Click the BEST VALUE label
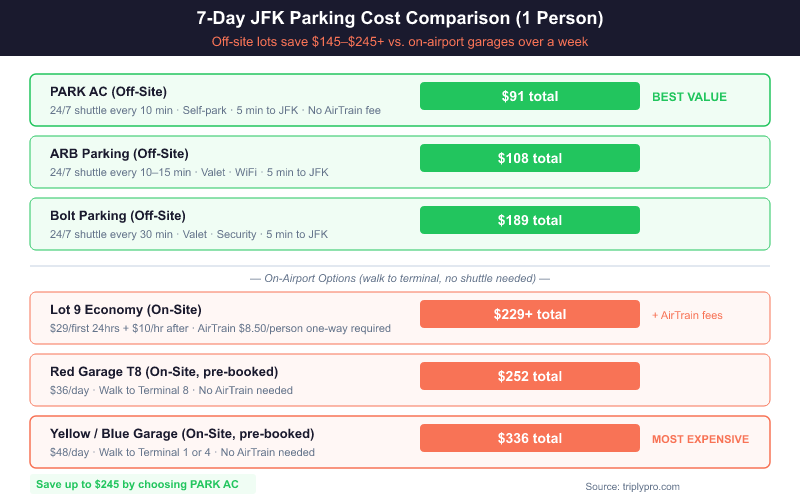Image resolution: width=800 pixels, height=500 pixels. pos(689,97)
